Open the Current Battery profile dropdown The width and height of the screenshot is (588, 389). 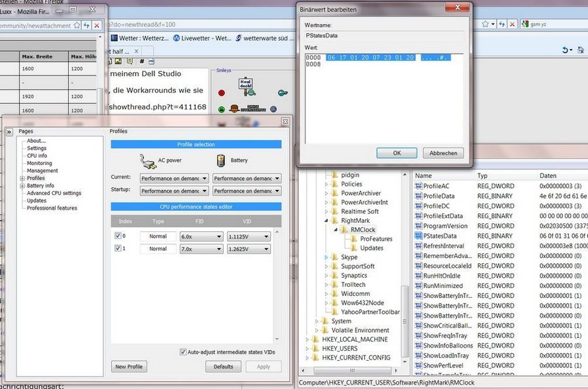point(247,178)
